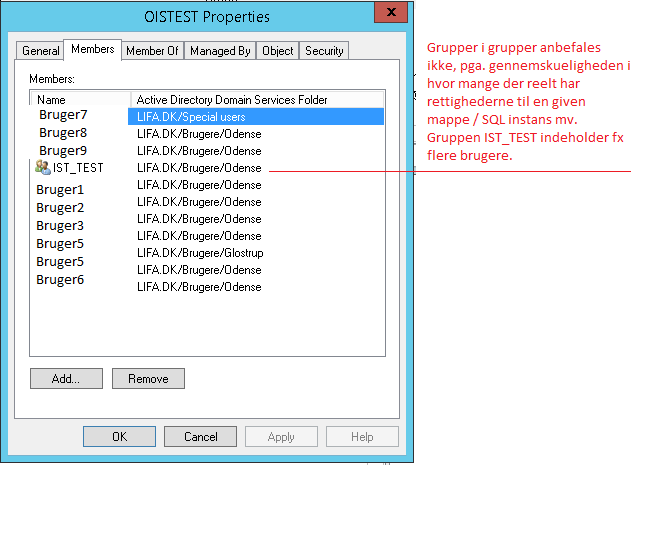
Task: Select the Security tab
Action: point(324,51)
